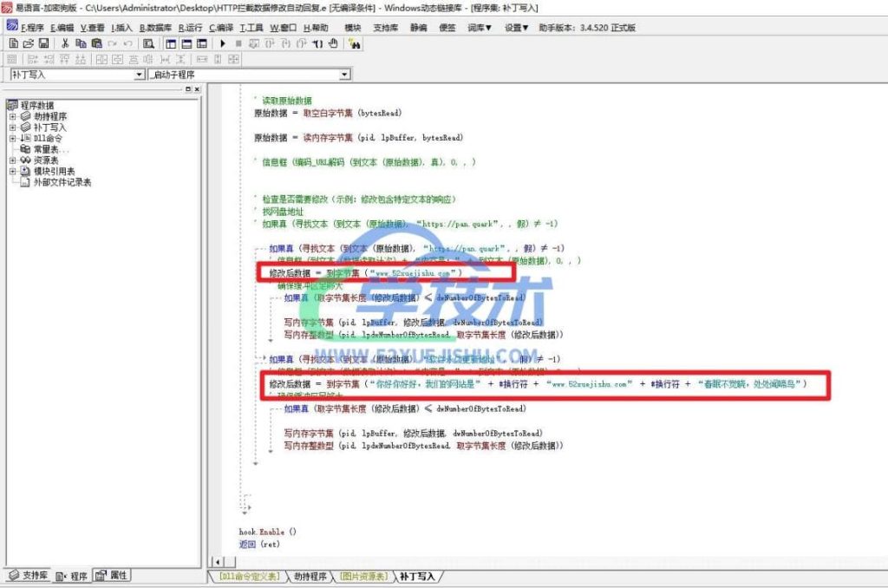
Task: Click the Cut scissors icon
Action: click(x=63, y=42)
